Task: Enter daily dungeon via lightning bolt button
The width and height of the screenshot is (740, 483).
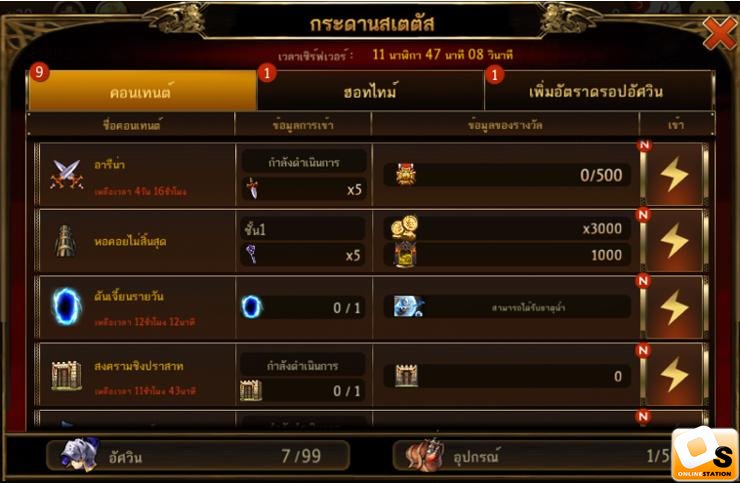Action: tap(674, 307)
